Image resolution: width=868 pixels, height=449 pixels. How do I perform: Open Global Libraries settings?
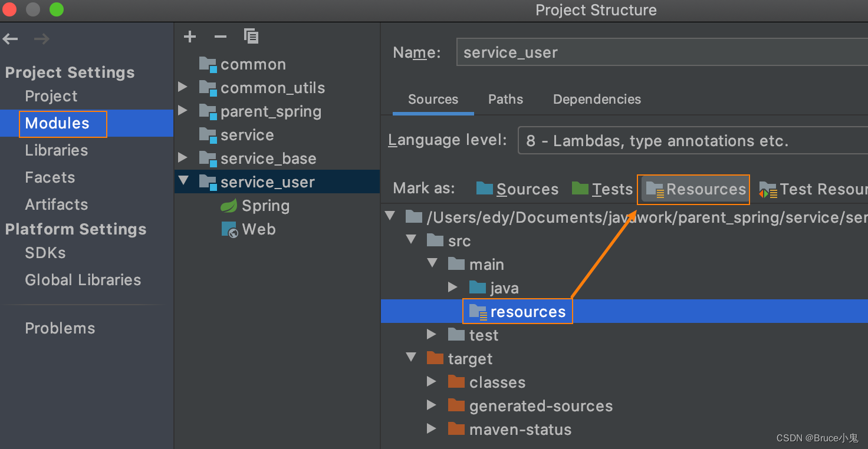83,280
